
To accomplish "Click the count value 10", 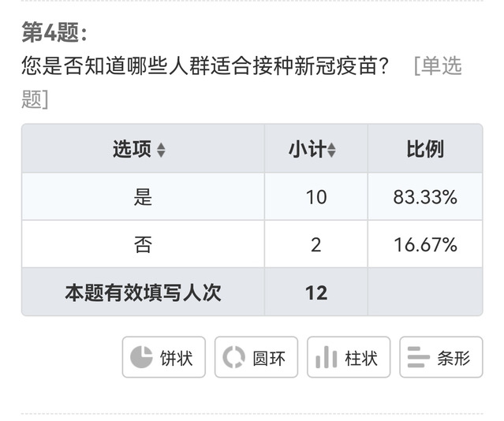I will [315, 196].
